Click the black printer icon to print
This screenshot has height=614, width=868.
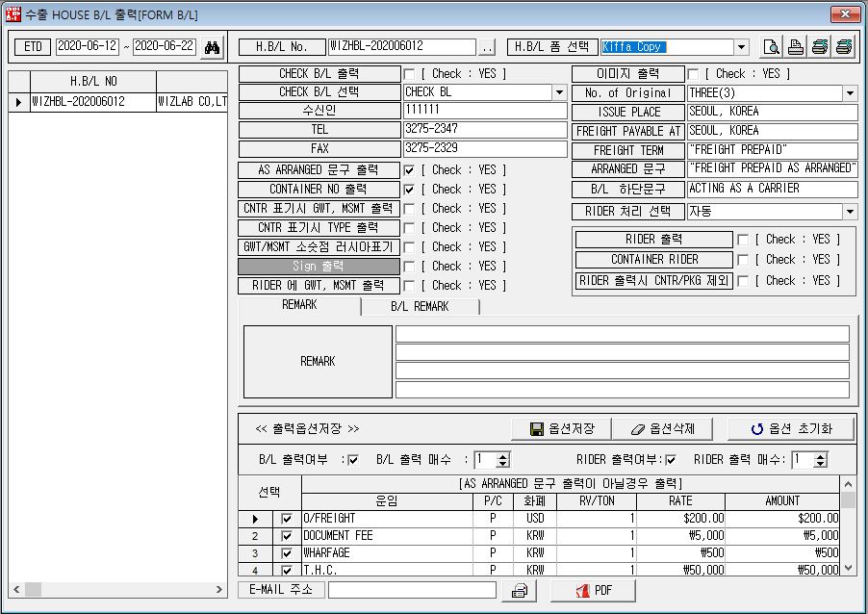coord(796,47)
